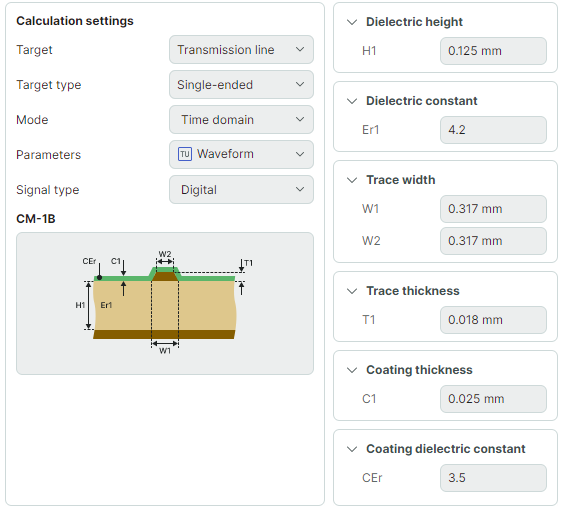Collapse the Coating thickness section
The width and height of the screenshot is (562, 506).
(x=352, y=370)
